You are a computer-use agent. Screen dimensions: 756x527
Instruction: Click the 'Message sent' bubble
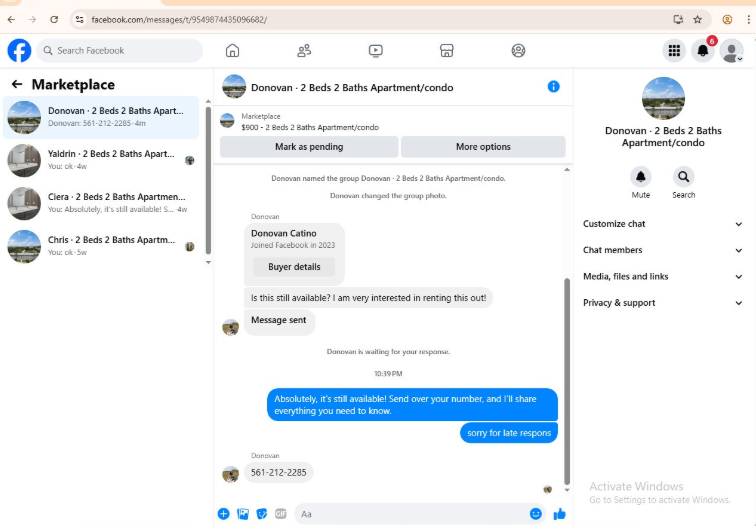pyautogui.click(x=279, y=321)
